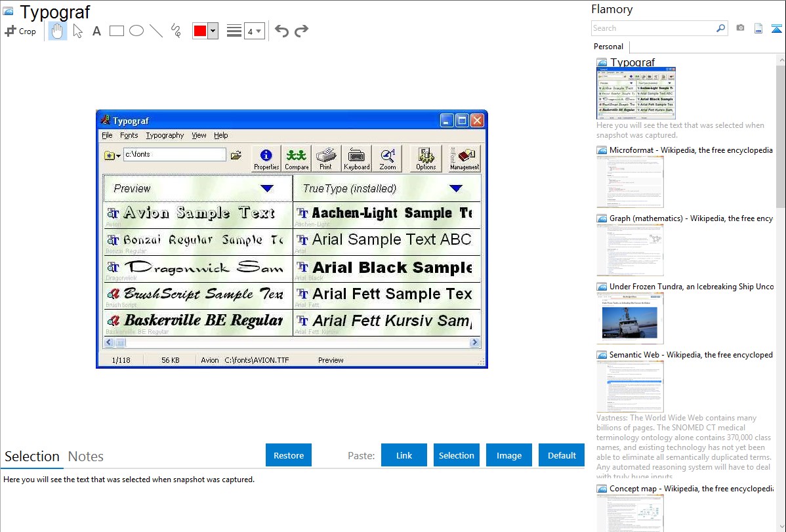
Task: Click the icon to the right of the page icon
Action: click(x=776, y=28)
